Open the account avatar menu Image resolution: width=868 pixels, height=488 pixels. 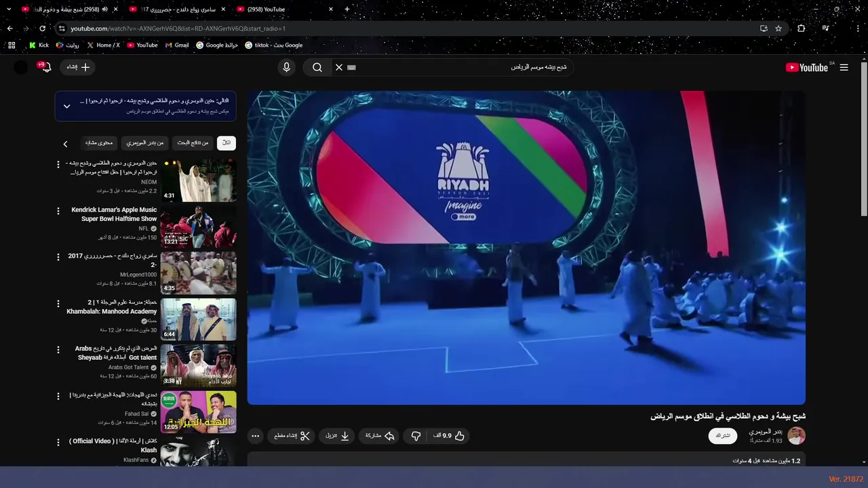pyautogui.click(x=21, y=67)
